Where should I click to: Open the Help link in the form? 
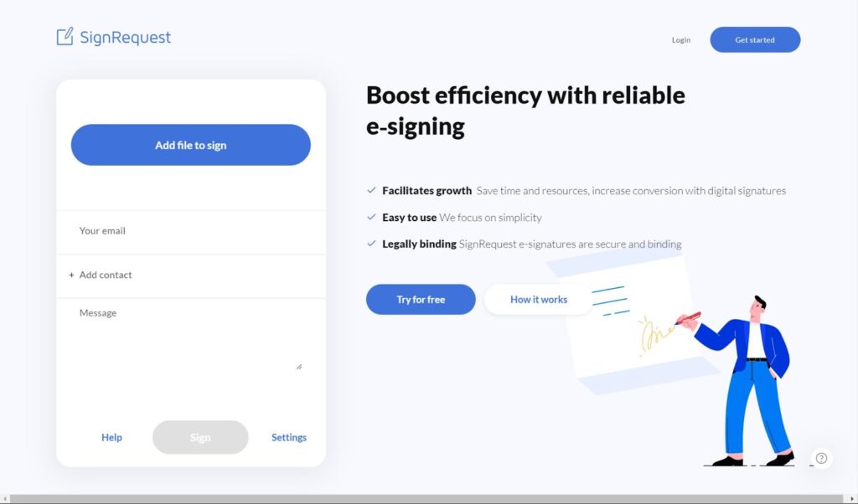pyautogui.click(x=111, y=437)
